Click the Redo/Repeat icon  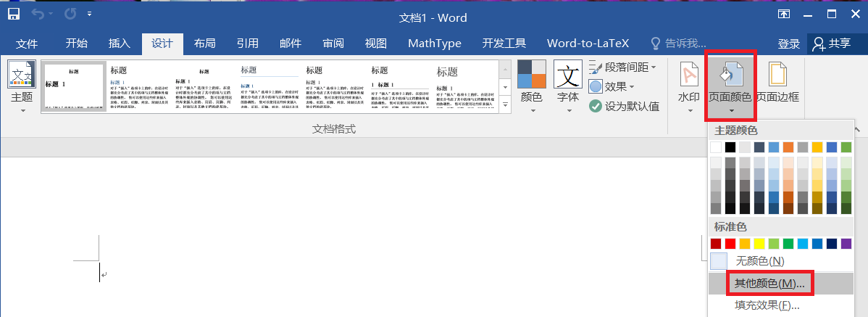point(70,14)
